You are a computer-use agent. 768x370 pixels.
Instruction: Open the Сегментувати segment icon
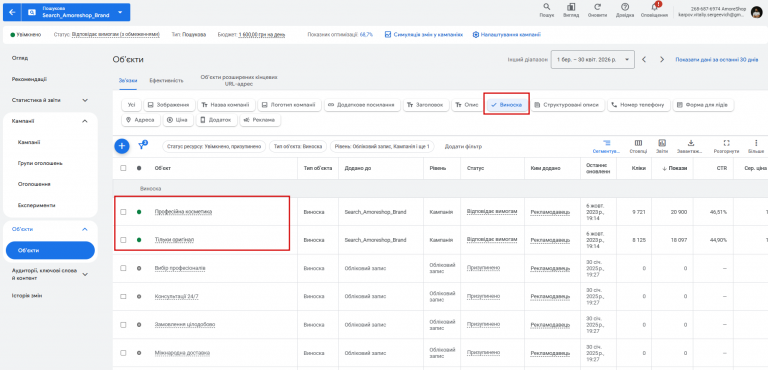pos(607,143)
